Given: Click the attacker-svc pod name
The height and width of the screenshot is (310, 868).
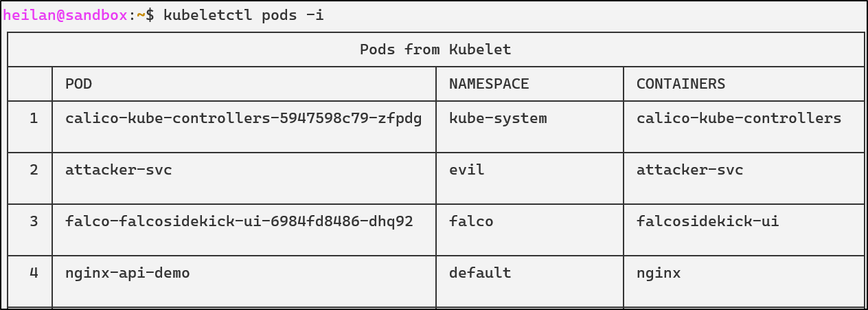Looking at the screenshot, I should point(118,170).
